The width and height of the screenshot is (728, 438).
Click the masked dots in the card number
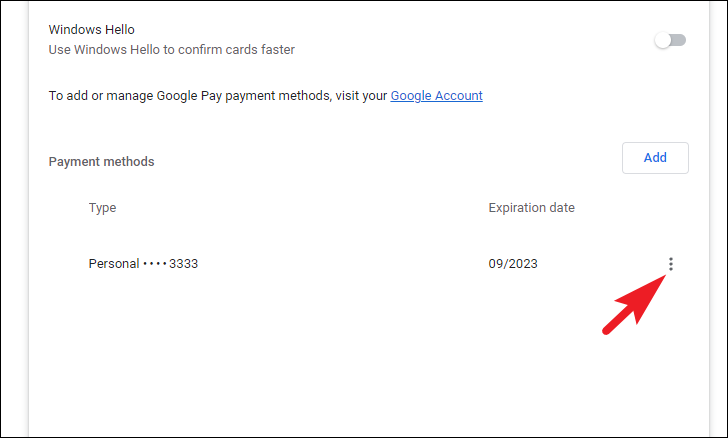coord(154,264)
